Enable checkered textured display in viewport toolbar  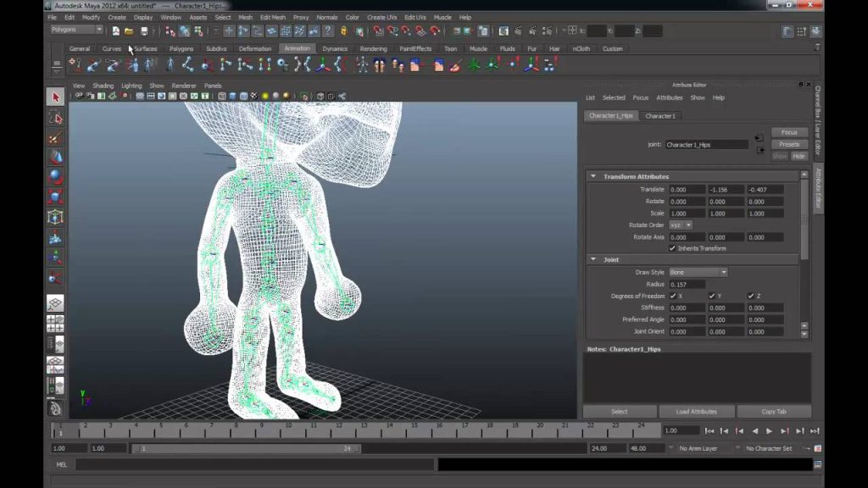pyautogui.click(x=254, y=97)
